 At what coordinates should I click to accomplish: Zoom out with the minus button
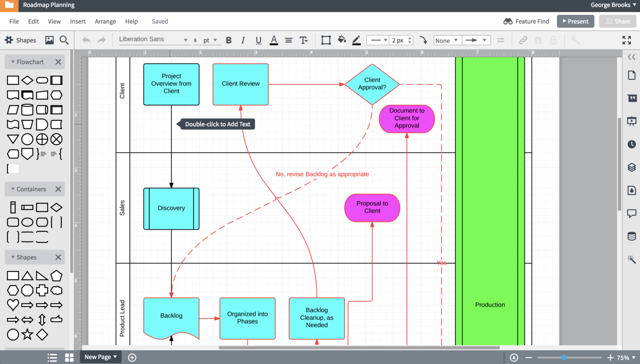click(x=529, y=358)
